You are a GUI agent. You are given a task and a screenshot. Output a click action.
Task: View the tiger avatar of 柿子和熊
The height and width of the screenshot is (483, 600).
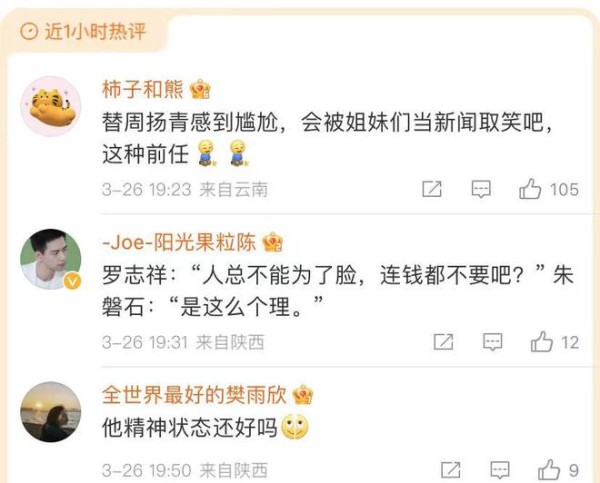click(51, 106)
